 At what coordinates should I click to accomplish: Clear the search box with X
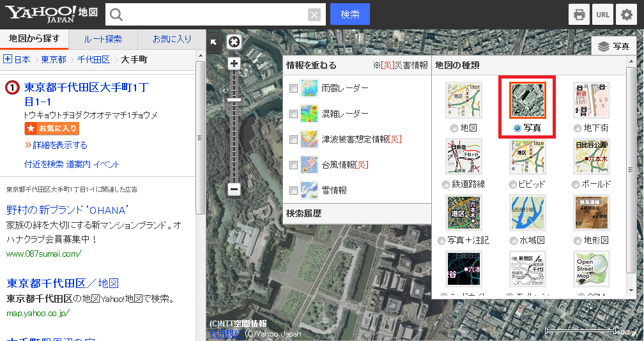coord(314,15)
